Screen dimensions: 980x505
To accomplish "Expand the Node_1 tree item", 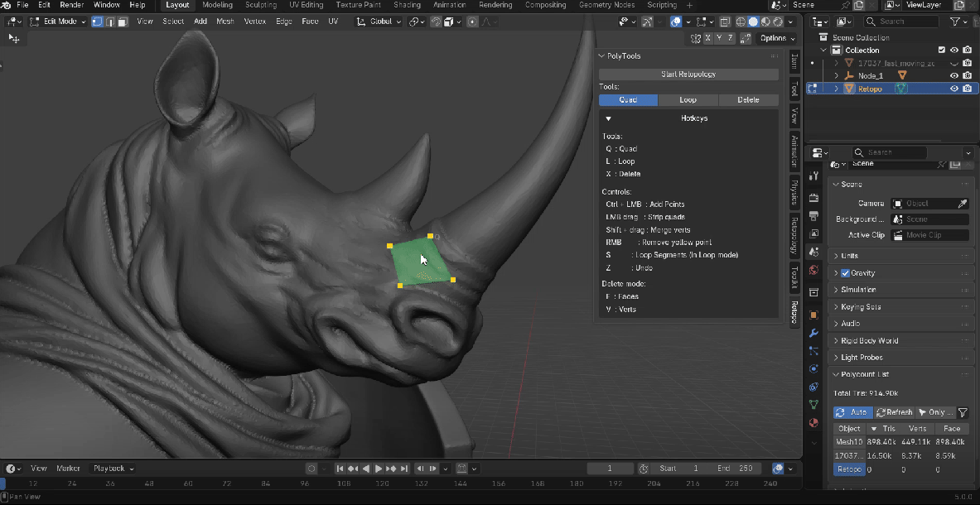I will [836, 75].
